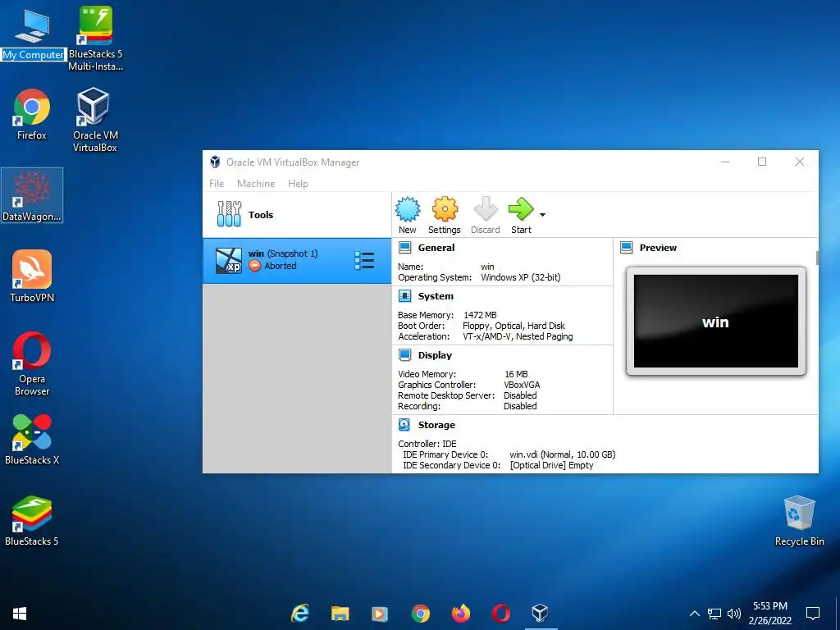Click the Windows XP (32-bit) value

521,277
